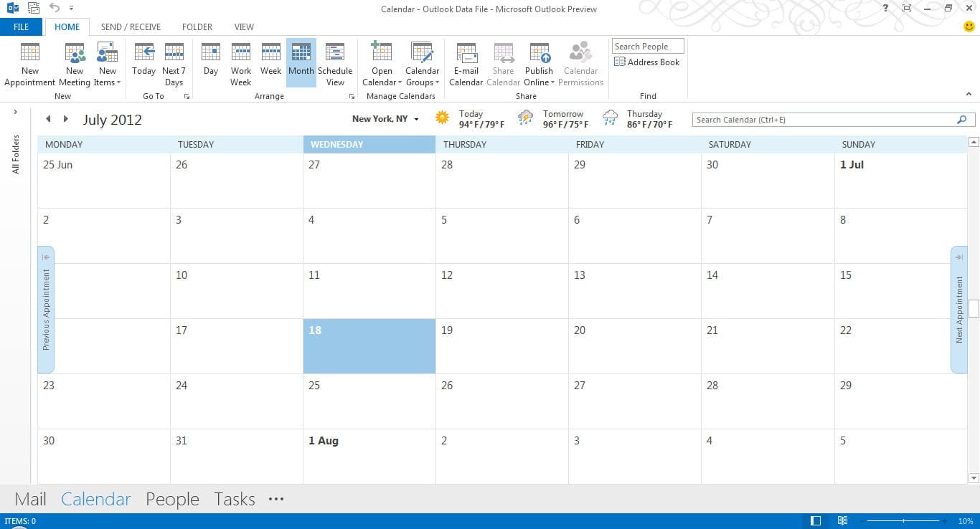The image size is (980, 529).
Task: Select Wednesday July 18 cell
Action: coord(369,346)
